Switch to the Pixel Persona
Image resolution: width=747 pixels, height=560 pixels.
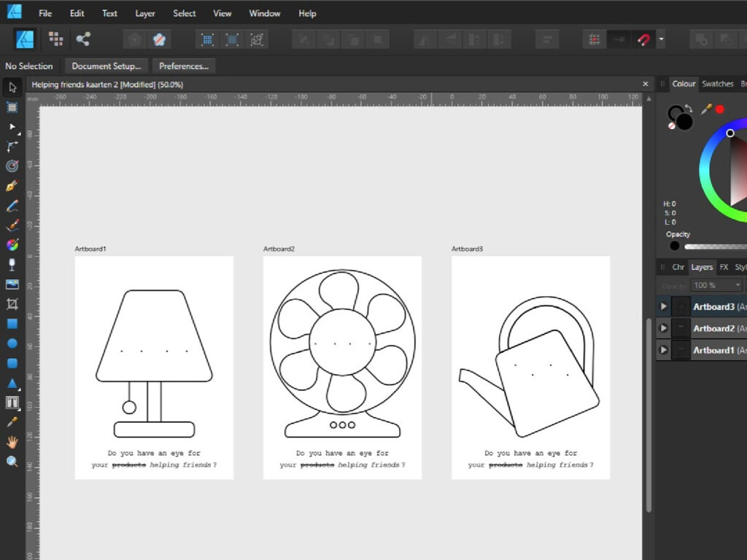click(55, 39)
